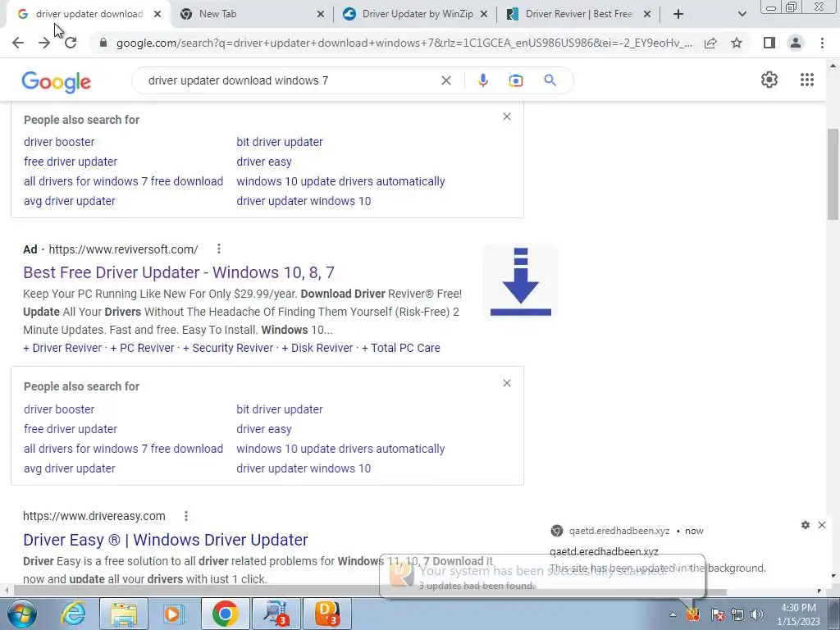Launch Internet Explorer from taskbar

[x=73, y=614]
